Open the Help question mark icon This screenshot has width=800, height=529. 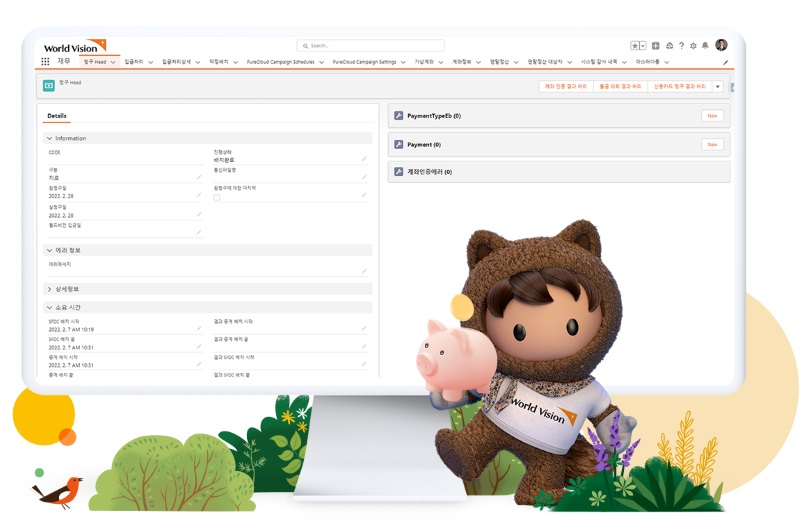[681, 46]
